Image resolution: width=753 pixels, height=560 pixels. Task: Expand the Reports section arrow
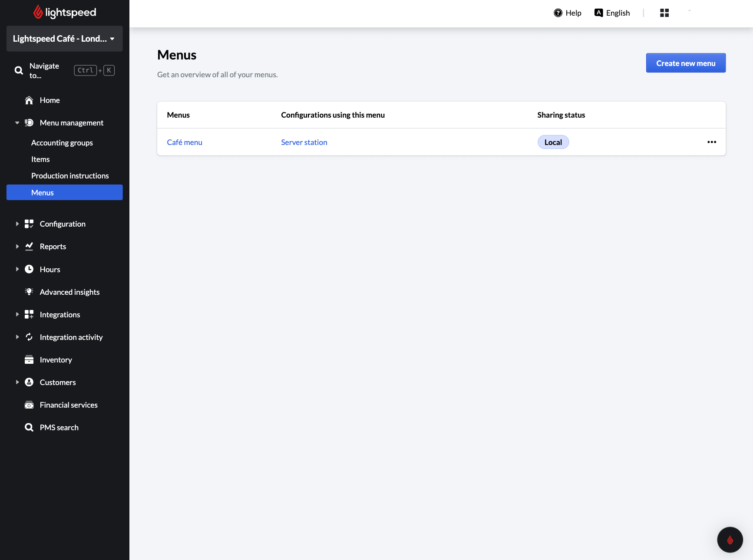[17, 247]
